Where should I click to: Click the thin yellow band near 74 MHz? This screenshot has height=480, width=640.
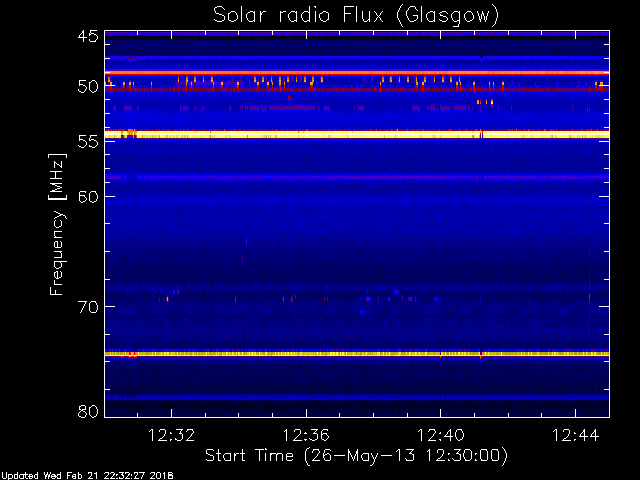coord(357,354)
